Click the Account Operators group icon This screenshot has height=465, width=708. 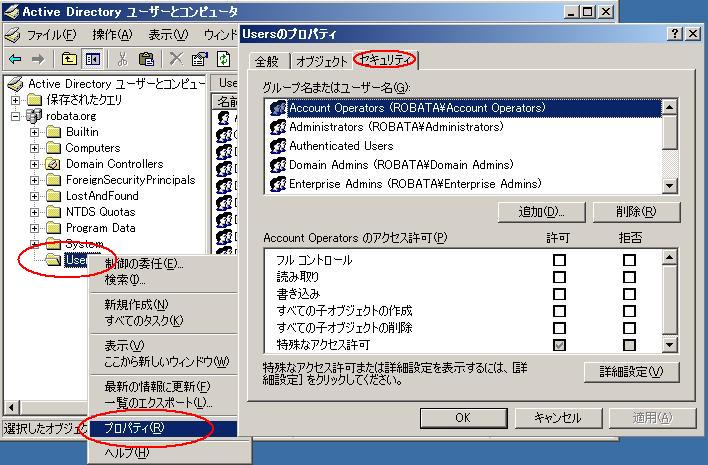click(x=278, y=108)
